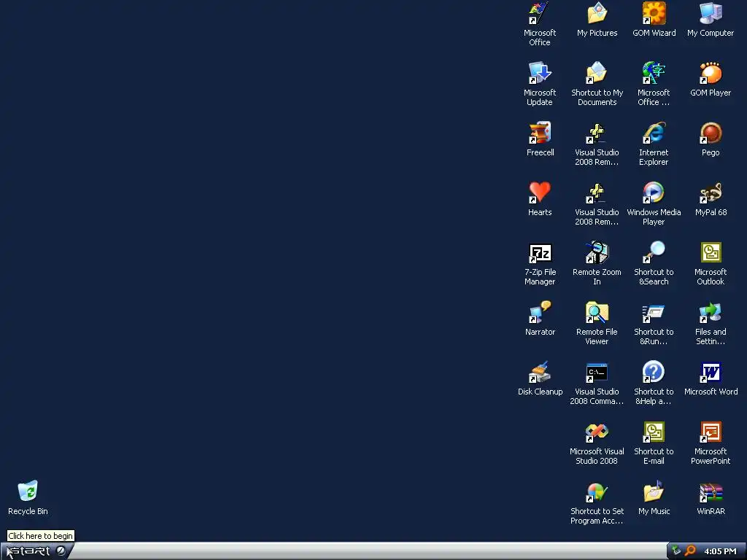The height and width of the screenshot is (560, 747).
Task: Select the Microsoft Word icon
Action: pos(711,373)
